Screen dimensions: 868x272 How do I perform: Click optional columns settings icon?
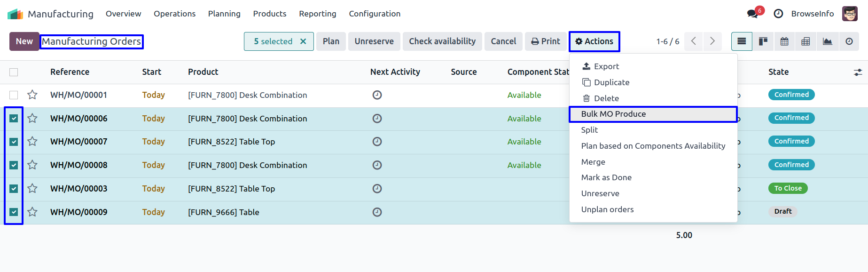tap(858, 72)
